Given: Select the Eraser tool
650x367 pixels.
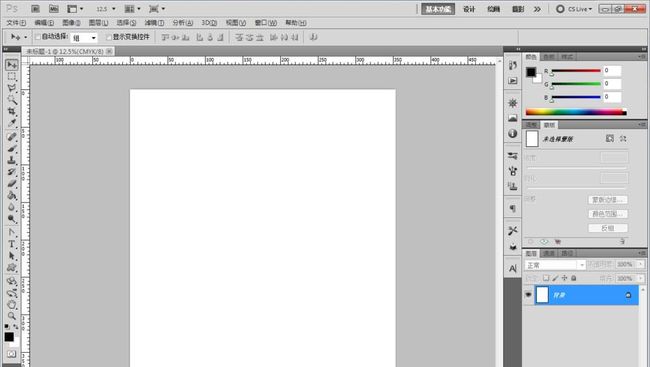Looking at the screenshot, I should tap(12, 183).
